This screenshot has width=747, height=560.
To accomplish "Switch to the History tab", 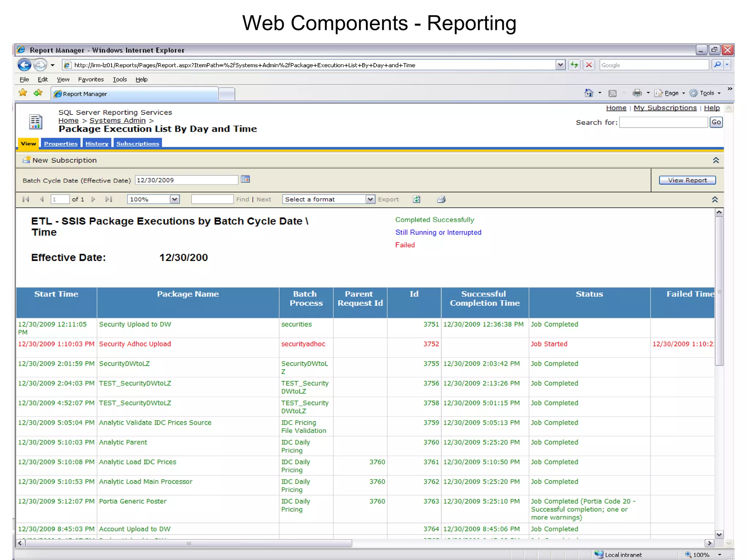I will point(97,143).
